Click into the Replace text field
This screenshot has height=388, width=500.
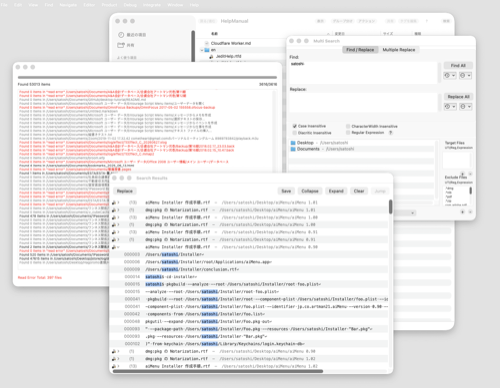coord(363,102)
